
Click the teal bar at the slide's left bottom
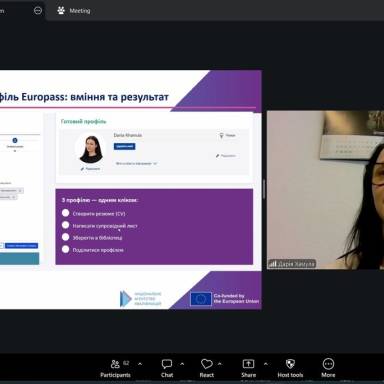coord(19,259)
